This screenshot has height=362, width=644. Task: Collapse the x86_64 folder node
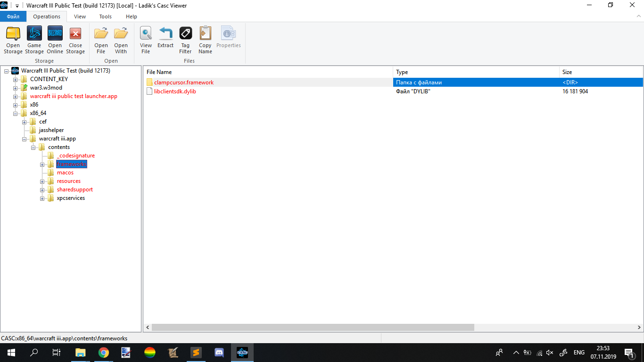(x=15, y=114)
